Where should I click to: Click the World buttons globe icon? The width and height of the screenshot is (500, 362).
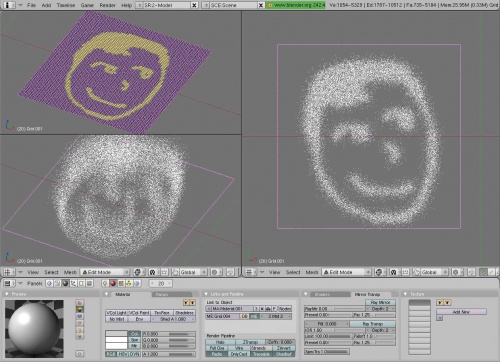[136, 283]
